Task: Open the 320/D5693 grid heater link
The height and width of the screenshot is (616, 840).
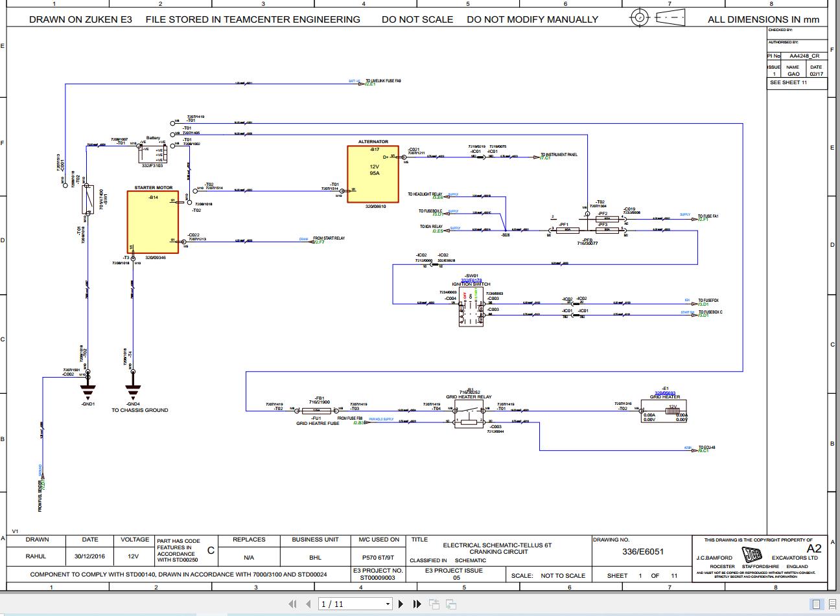Action: pyautogui.click(x=666, y=393)
